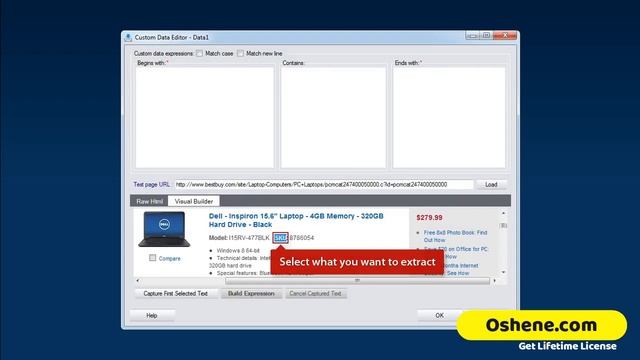
Task: Click the SKU number 8786054
Action: click(302, 238)
